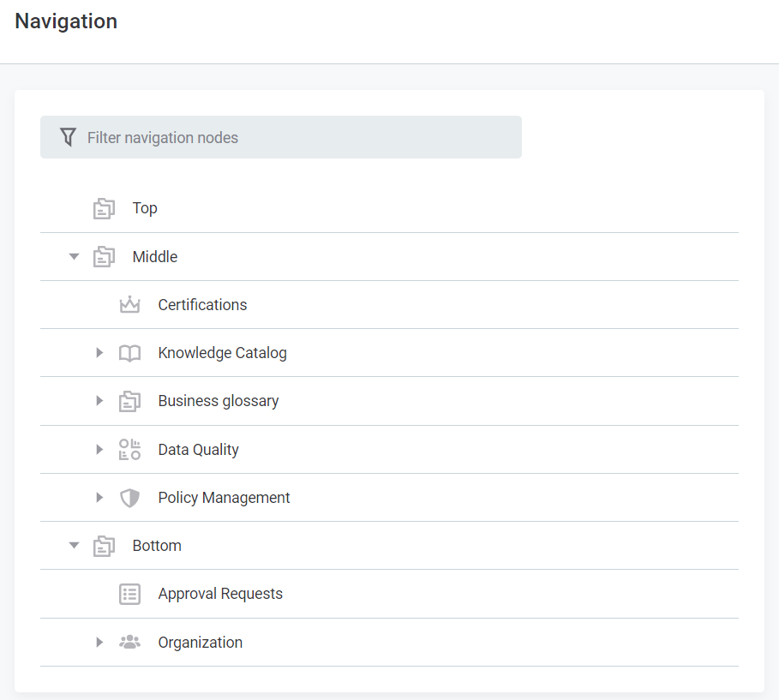Image resolution: width=779 pixels, height=700 pixels.
Task: Click the shield icon beside Policy Management
Action: coord(129,497)
